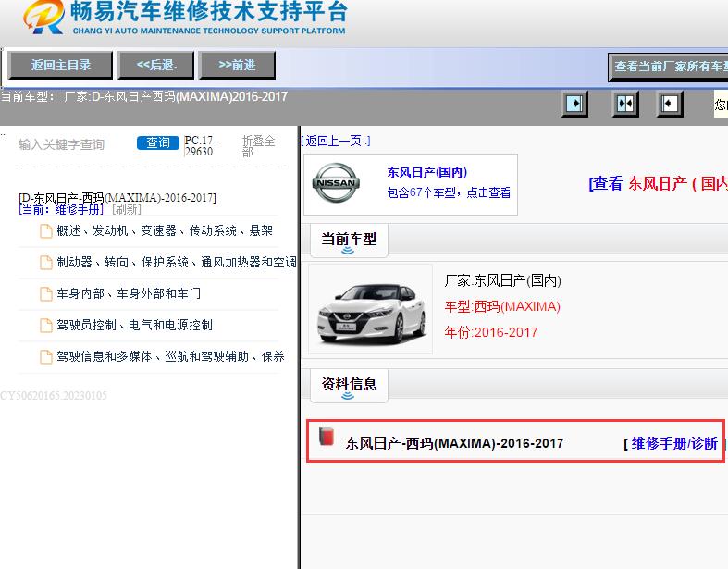Click text 厂家:东风日产(国内)
728x569 pixels.
coord(503,280)
